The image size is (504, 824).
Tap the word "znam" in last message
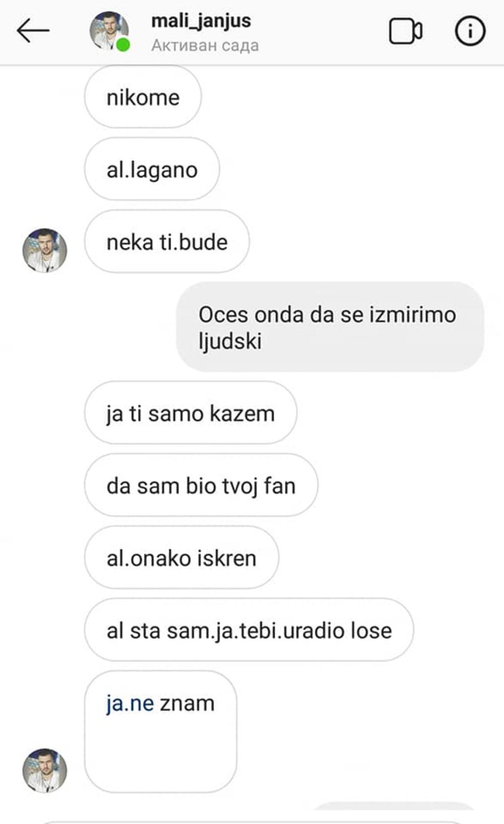(187, 704)
